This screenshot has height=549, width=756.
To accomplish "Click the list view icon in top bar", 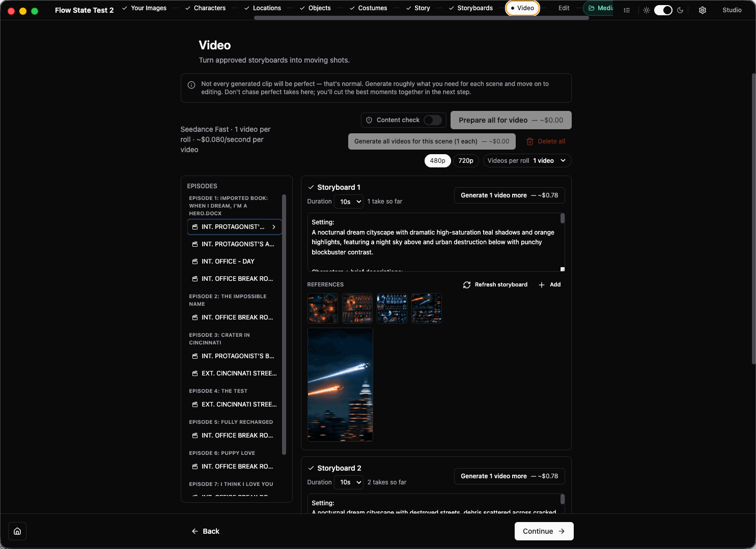I will tap(627, 10).
